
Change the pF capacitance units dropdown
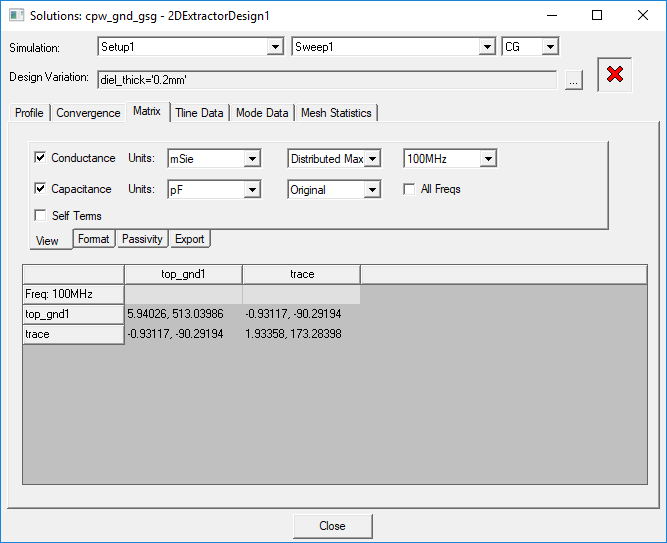[x=251, y=190]
